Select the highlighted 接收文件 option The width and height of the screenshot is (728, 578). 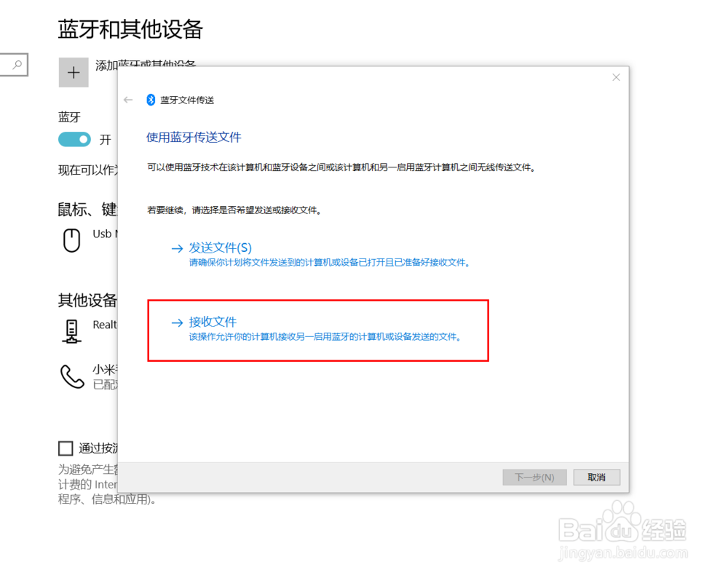(x=213, y=322)
